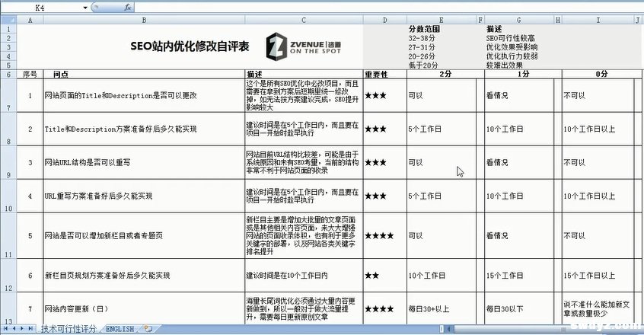This screenshot has height=335, width=644.
Task: Click the SEO站内优化修改自评表 title cell
Action: [x=189, y=46]
